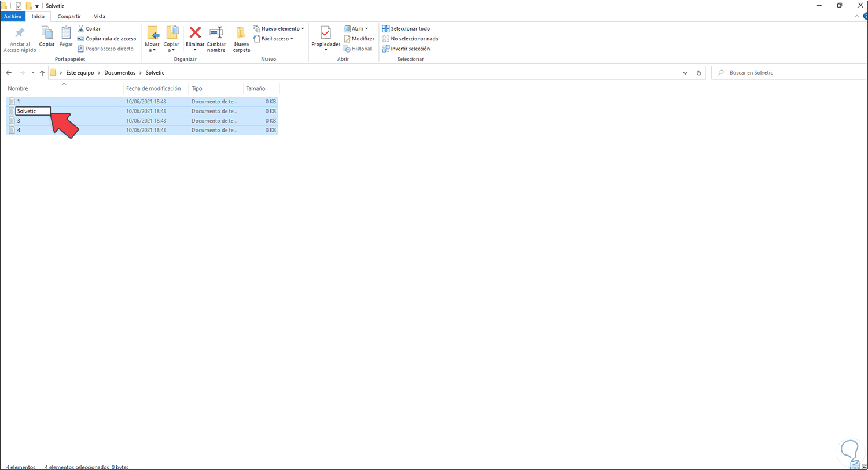The height and width of the screenshot is (470, 868).
Task: Click the Cambiar nombre icon
Action: [216, 33]
